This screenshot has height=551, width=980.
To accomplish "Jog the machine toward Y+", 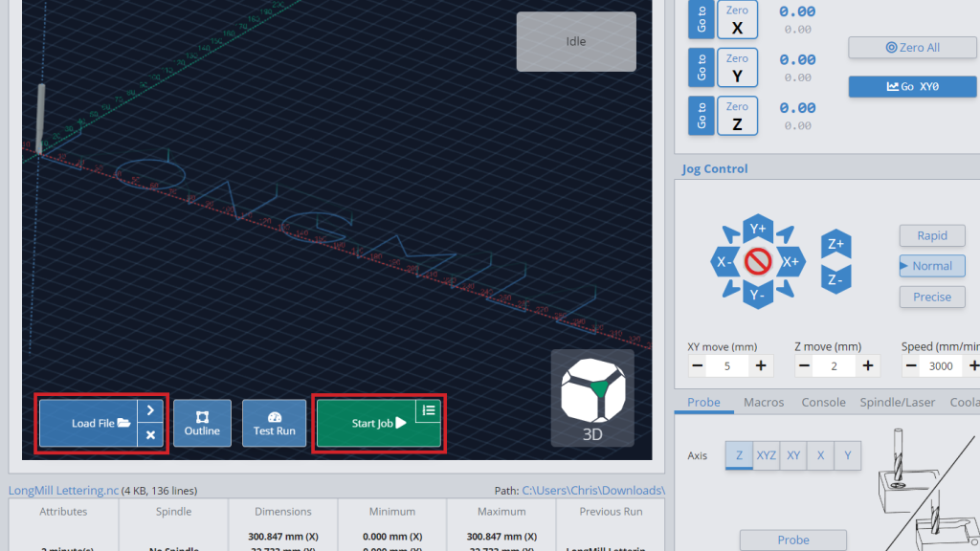I will click(758, 229).
